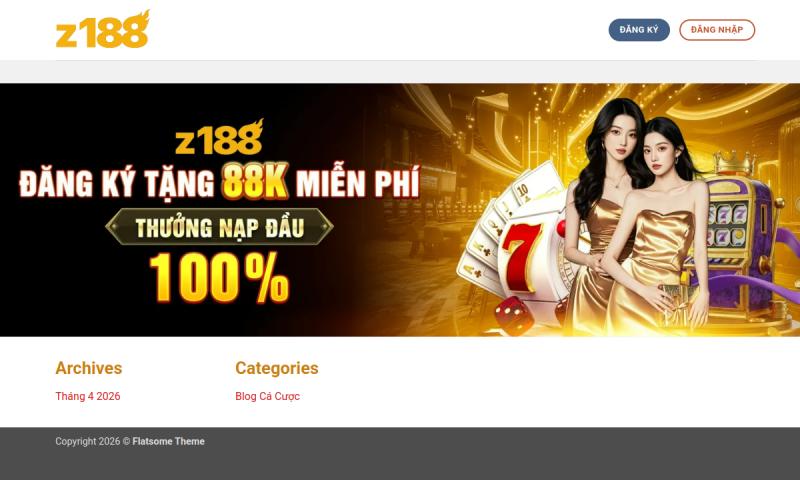Click the z188 logo inside the banner
The width and height of the screenshot is (800, 480).
click(219, 137)
